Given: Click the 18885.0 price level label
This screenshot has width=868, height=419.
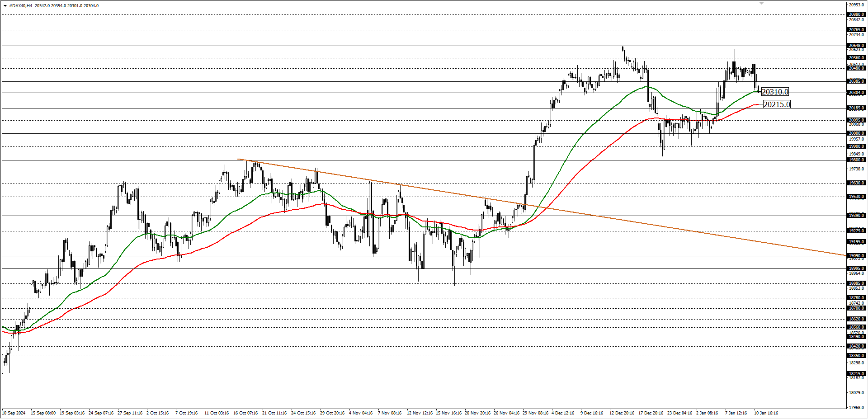Looking at the screenshot, I should (x=856, y=283).
